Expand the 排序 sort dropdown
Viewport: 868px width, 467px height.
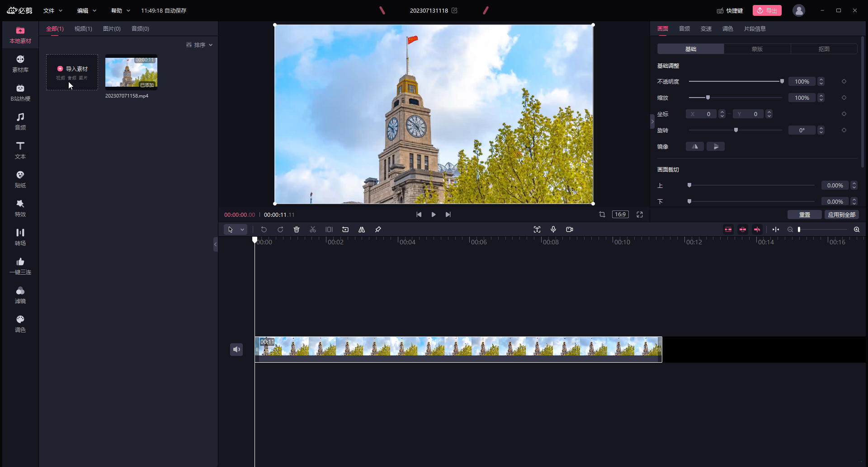(x=199, y=45)
